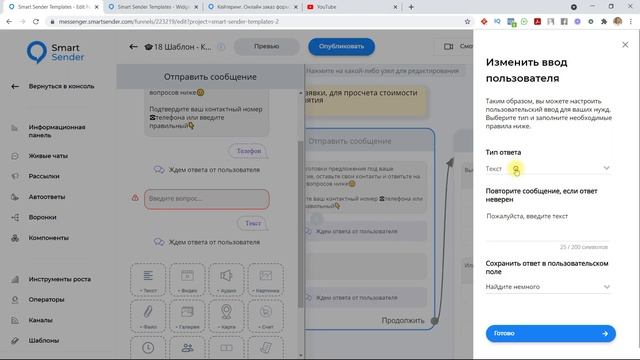Screen dimensions: 640x360
Task: Go back with the arrow beside 18 Шаблон
Action: 133,47
